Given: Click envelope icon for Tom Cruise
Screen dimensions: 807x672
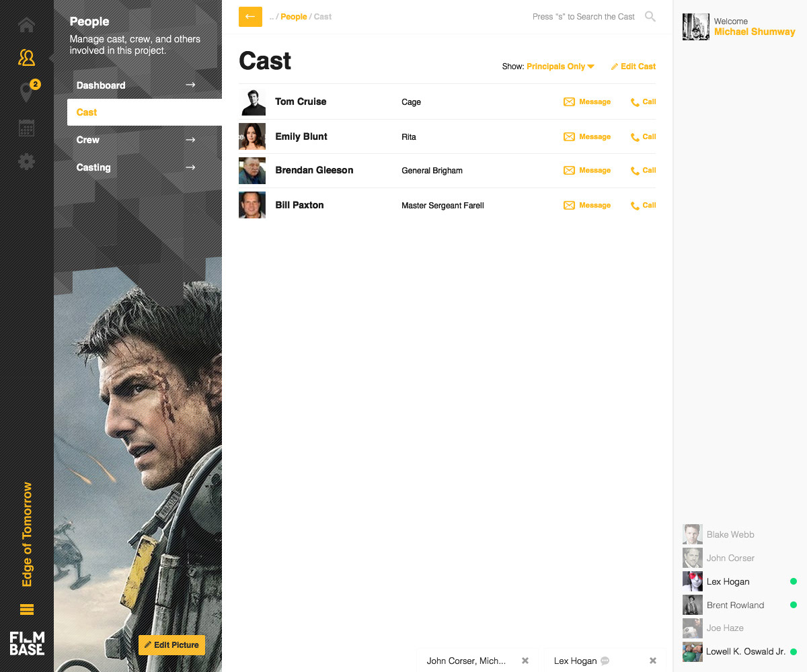Looking at the screenshot, I should tap(569, 102).
